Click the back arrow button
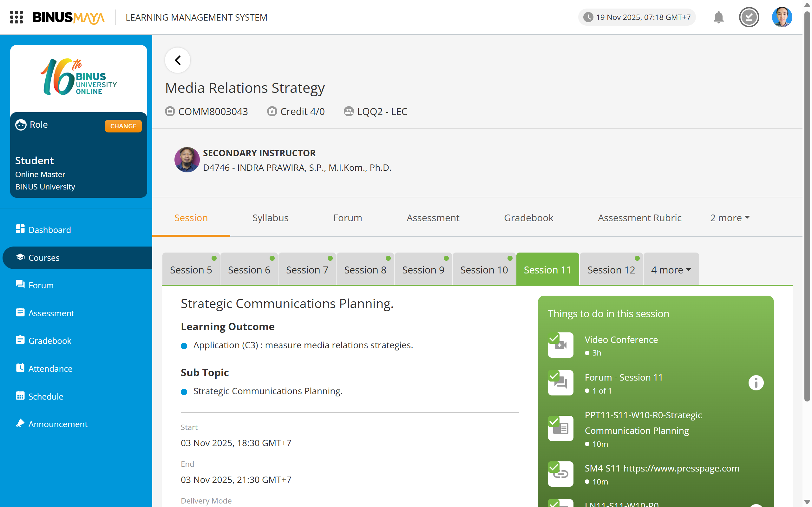Image resolution: width=812 pixels, height=507 pixels. pyautogui.click(x=178, y=60)
